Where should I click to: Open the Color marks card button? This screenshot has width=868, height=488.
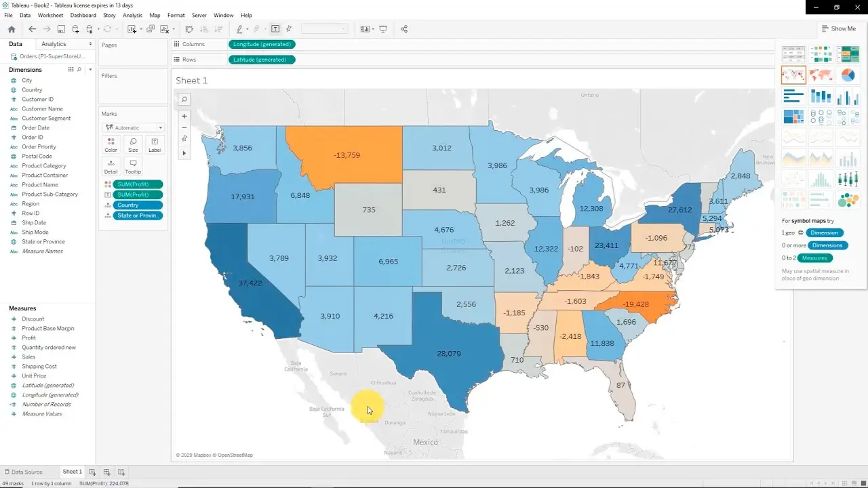111,144
